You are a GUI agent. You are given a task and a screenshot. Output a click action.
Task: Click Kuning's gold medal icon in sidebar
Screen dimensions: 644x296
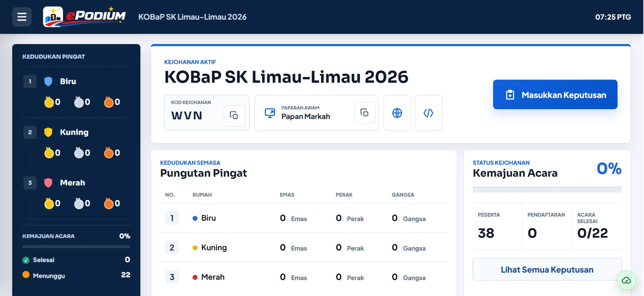tap(49, 153)
